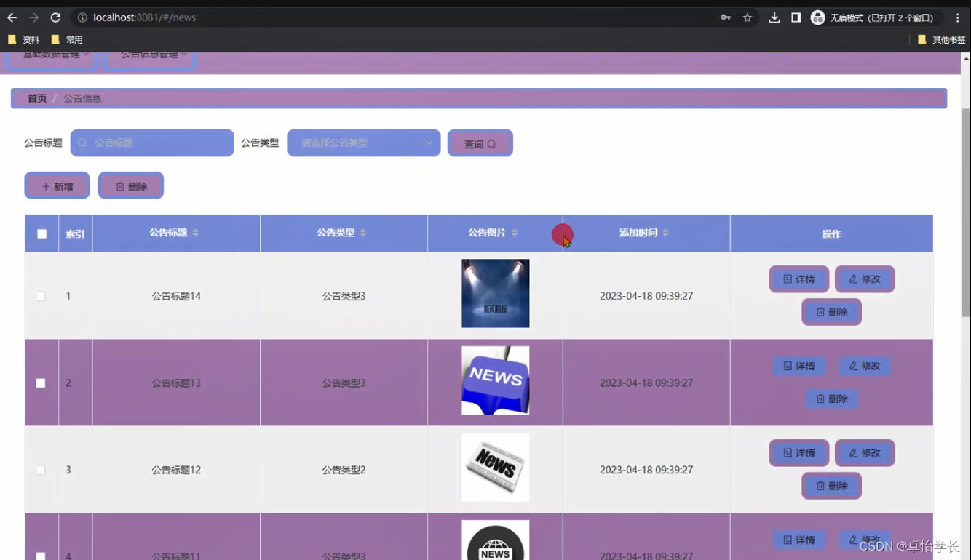
Task: Expand the 公告信息管理 menu
Action: pos(150,60)
